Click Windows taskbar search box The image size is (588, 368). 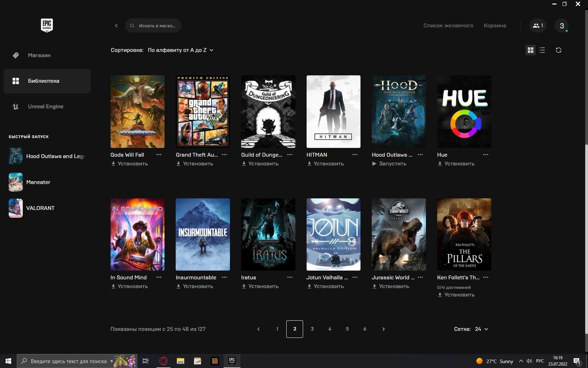(77, 361)
